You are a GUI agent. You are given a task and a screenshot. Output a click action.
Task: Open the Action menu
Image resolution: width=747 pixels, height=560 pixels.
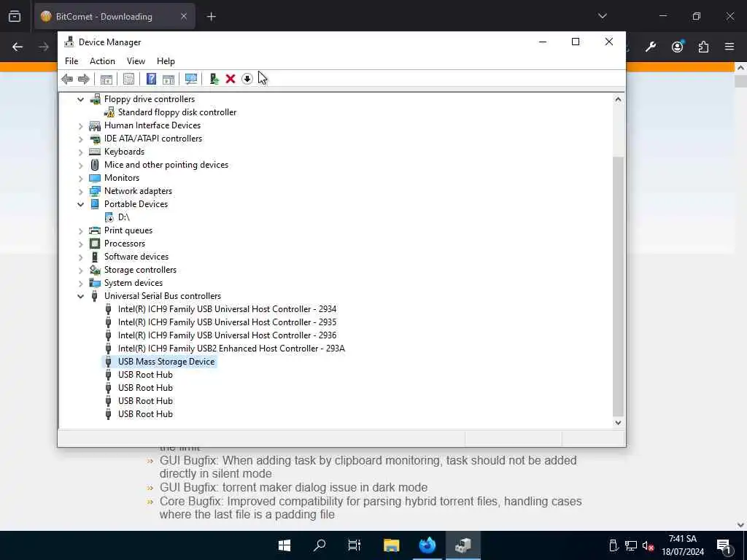click(102, 61)
